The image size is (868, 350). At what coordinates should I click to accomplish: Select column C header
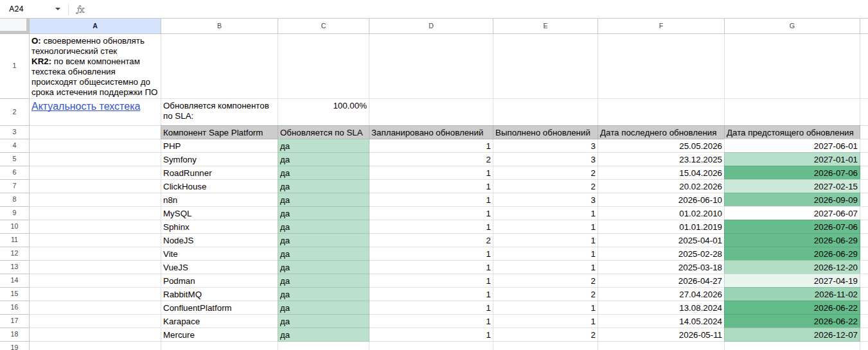(324, 26)
